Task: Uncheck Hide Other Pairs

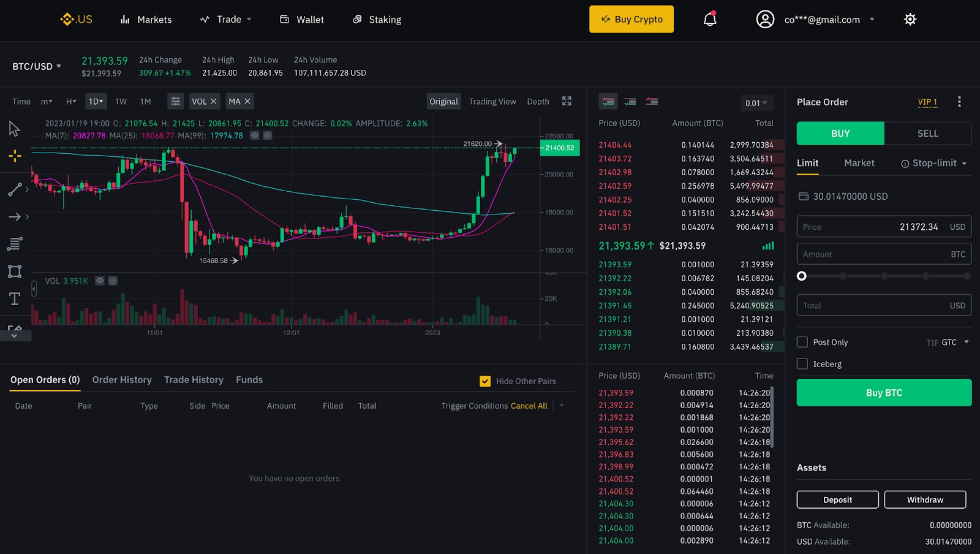Action: [x=485, y=381]
